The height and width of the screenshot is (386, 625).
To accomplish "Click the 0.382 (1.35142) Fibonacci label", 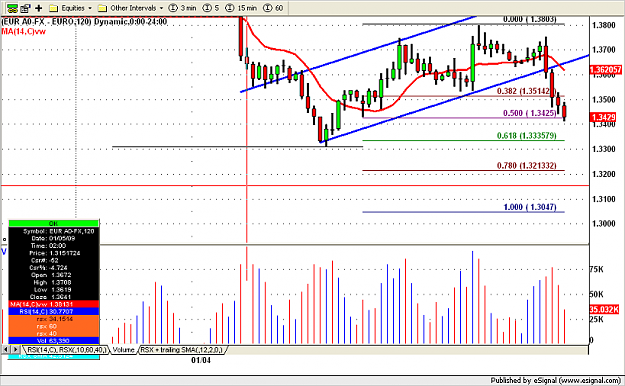I will [x=526, y=91].
